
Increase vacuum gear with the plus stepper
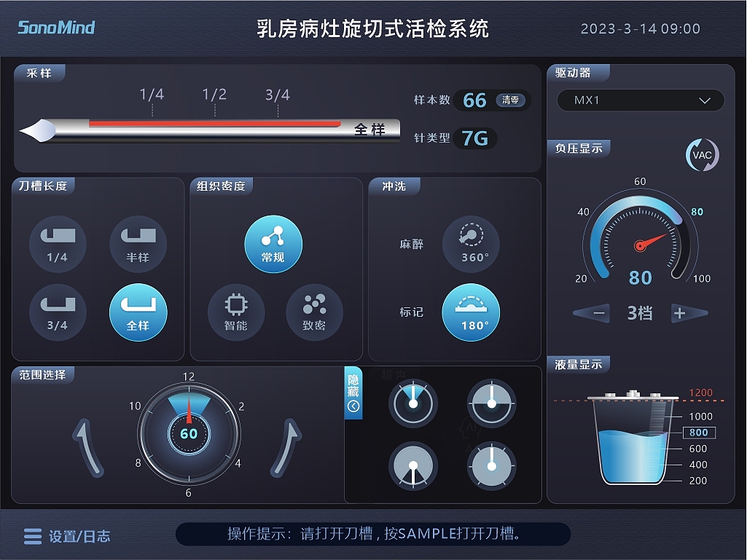pos(686,312)
